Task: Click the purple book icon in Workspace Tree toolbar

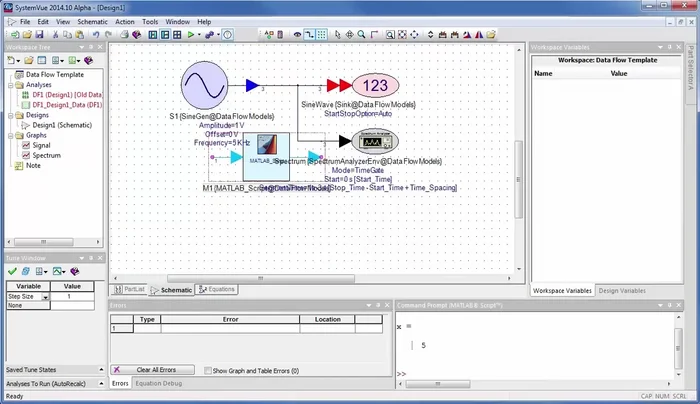Action: [88, 60]
